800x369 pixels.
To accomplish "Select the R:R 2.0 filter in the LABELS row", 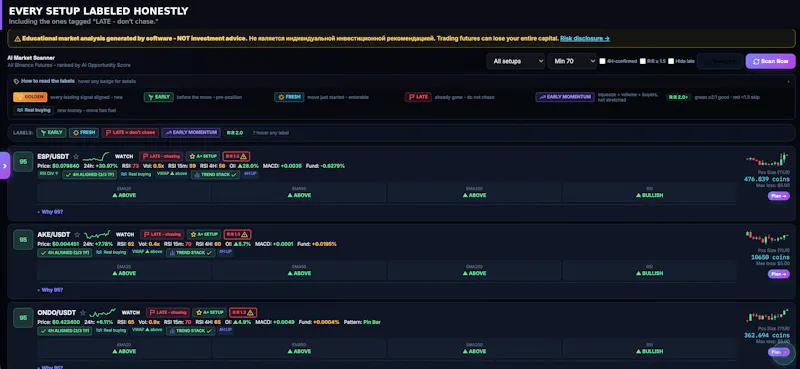I will click(x=235, y=133).
